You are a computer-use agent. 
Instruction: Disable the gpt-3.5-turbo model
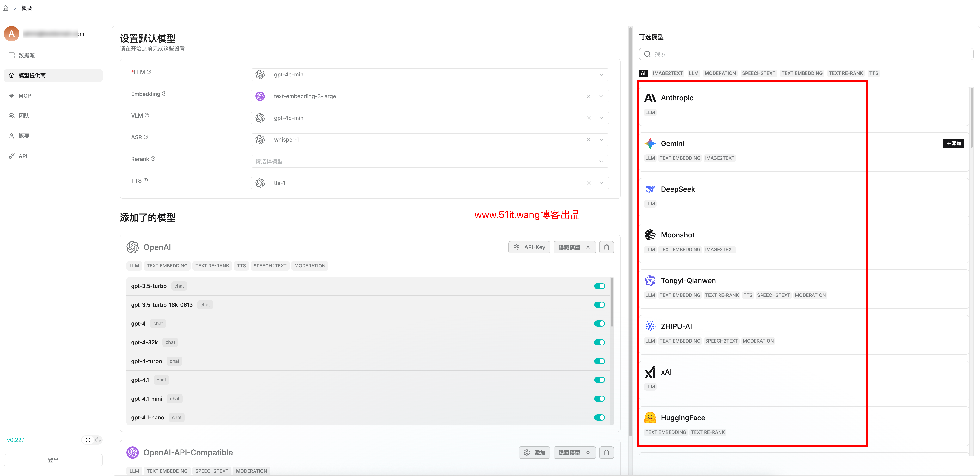click(599, 286)
